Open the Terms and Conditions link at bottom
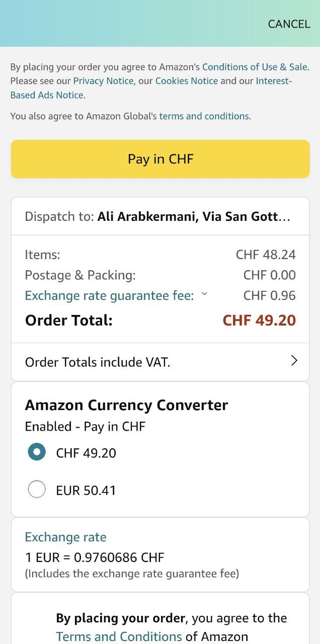Image resolution: width=320 pixels, height=644 pixels. click(x=119, y=636)
